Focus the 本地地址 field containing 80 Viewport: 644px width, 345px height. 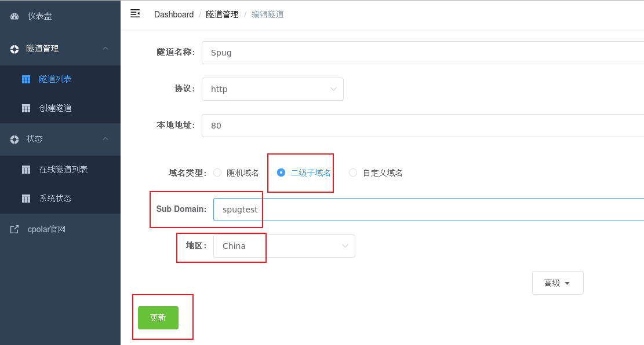click(x=423, y=126)
